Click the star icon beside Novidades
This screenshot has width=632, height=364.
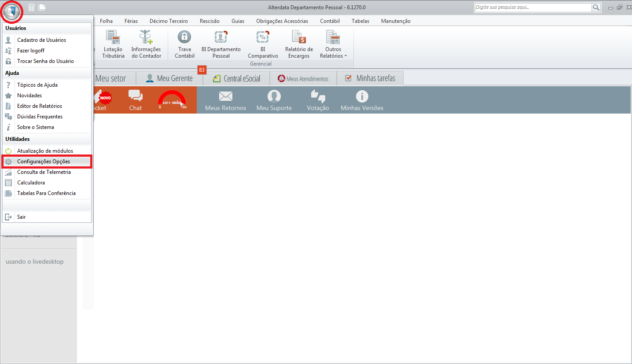8,96
